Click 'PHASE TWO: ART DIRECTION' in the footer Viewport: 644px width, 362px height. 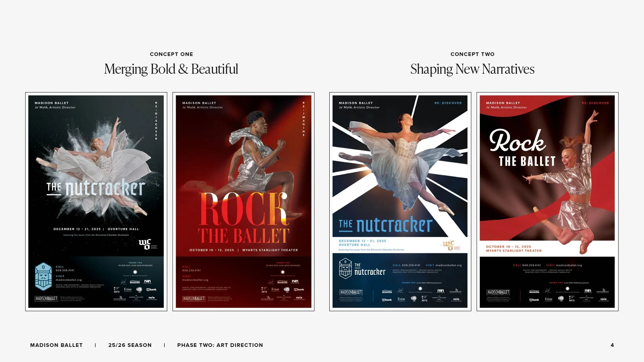(x=220, y=345)
